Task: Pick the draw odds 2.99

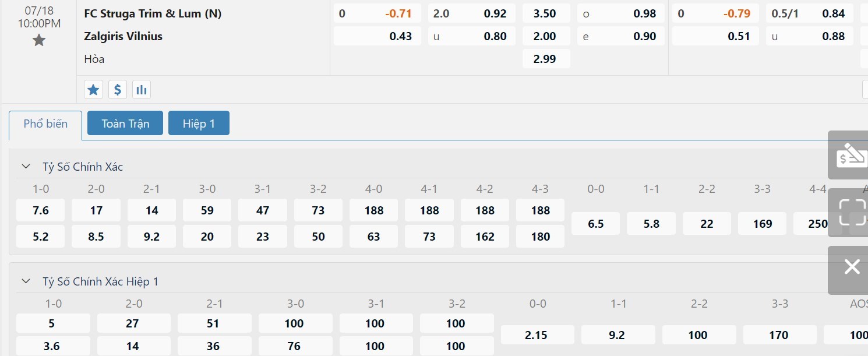Action: 545,59
